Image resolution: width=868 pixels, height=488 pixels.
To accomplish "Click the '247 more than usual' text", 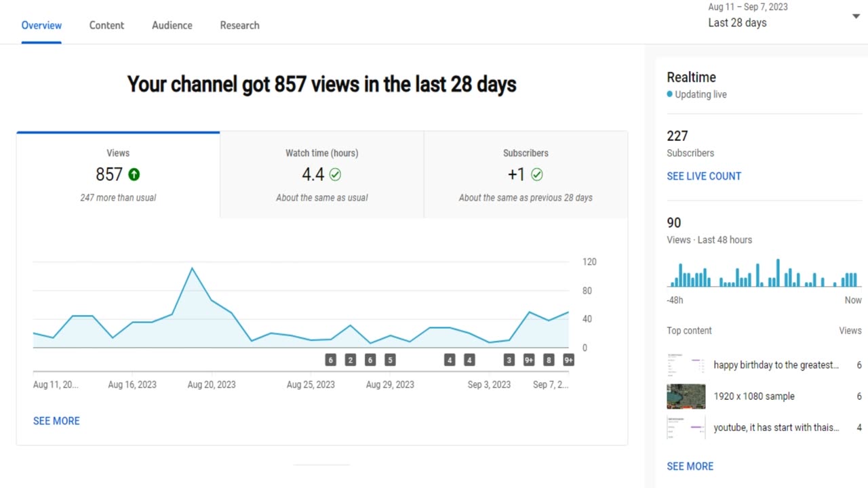I will pyautogui.click(x=118, y=198).
